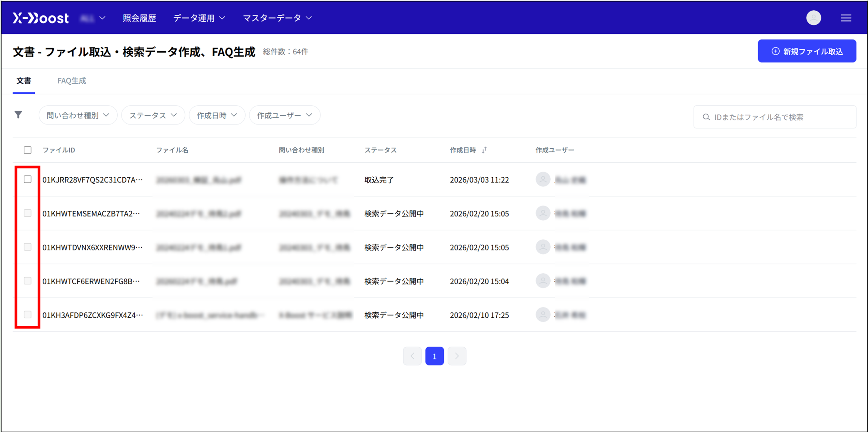This screenshot has height=432, width=868.
Task: Click the 新規ファイル取込 button
Action: click(807, 51)
